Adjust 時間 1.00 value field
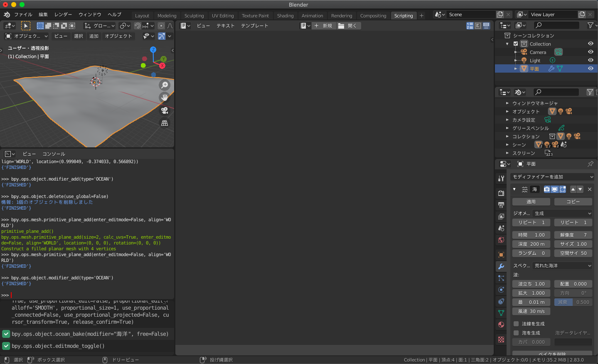598x364 pixels. pos(531,235)
